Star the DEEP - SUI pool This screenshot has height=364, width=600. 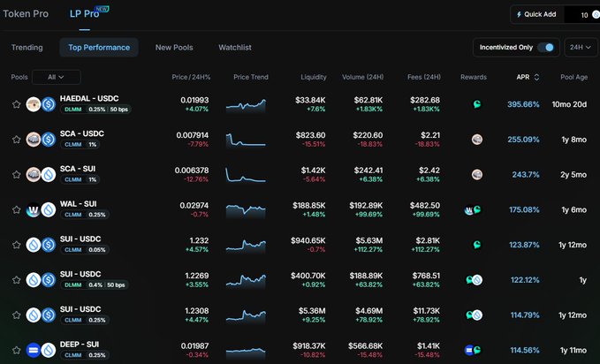coord(16,350)
